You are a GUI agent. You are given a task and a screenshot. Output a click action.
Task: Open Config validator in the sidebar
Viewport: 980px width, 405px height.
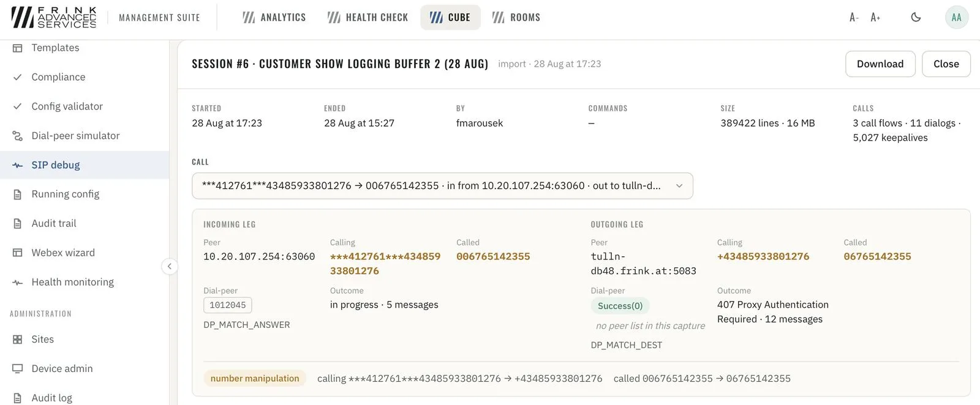pyautogui.click(x=85, y=106)
